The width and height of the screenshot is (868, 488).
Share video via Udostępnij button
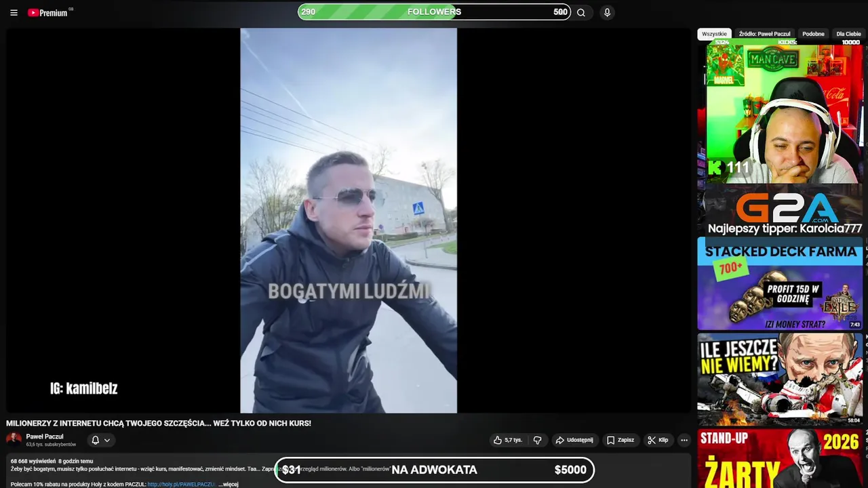(574, 440)
